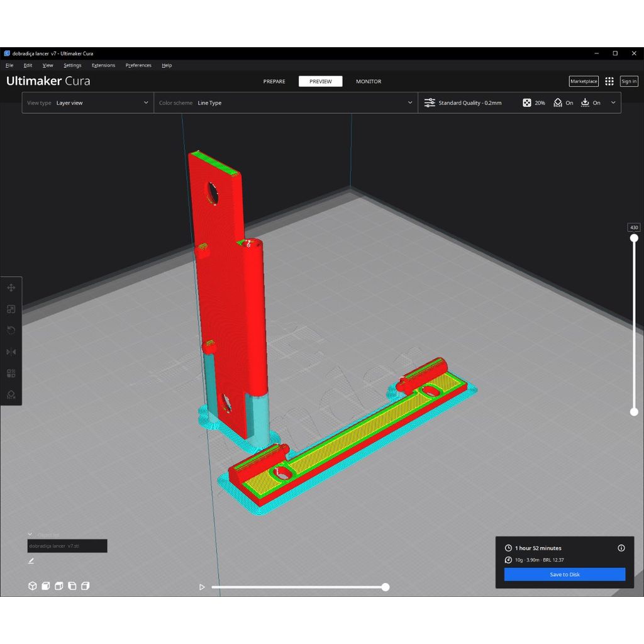644x644 pixels.
Task: Select the Mirror tool
Action: point(11,352)
